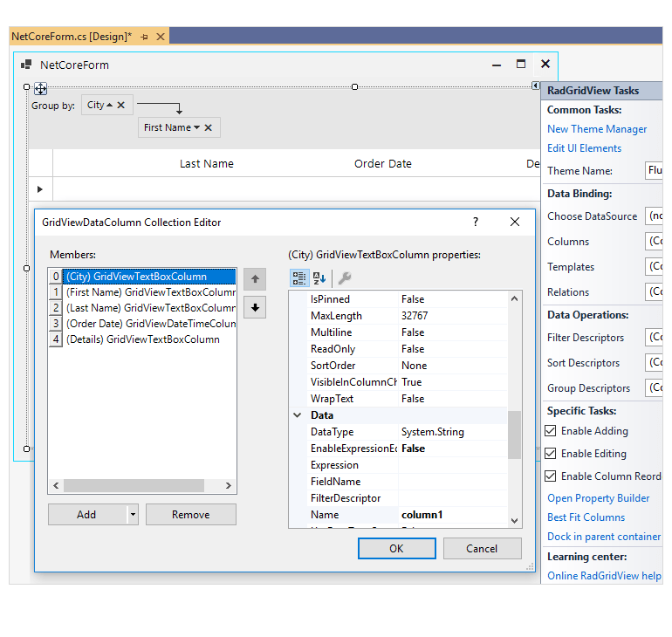Click the current row arrow indicator

pos(40,189)
